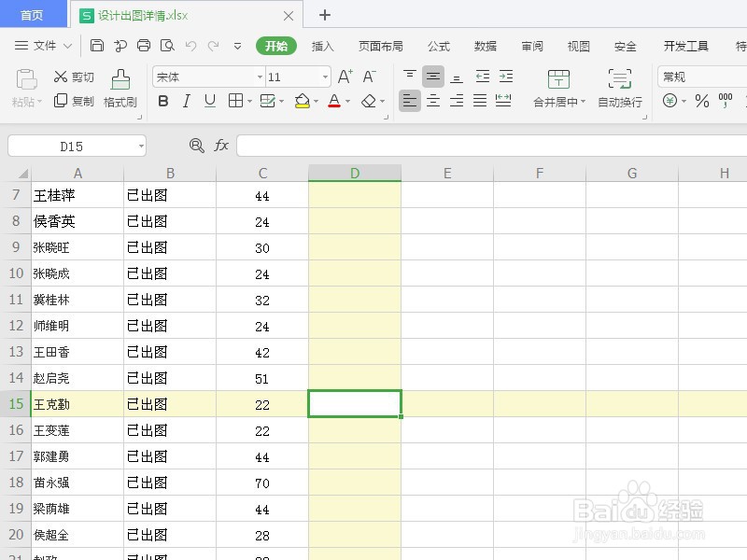Switch to the 插入 ribbon tab
747x560 pixels.
[x=322, y=46]
